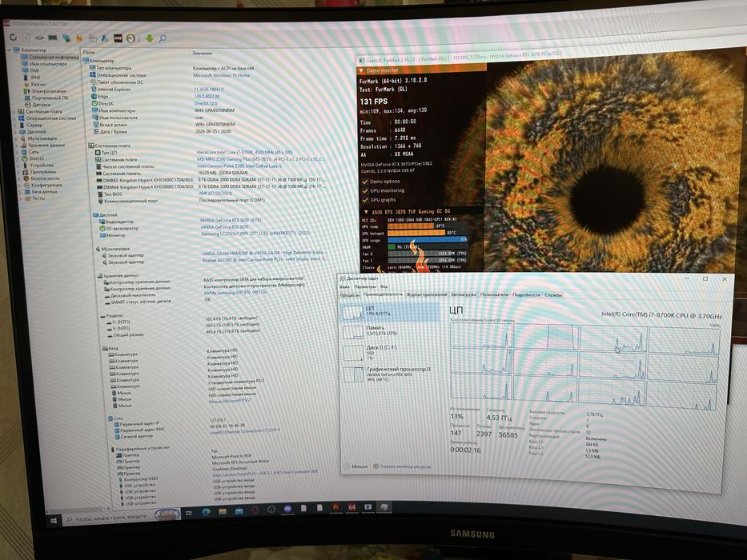Click the green gauge benchmark icon in AIDA64 toolbar
Image resolution: width=747 pixels, height=560 pixels.
(x=131, y=38)
